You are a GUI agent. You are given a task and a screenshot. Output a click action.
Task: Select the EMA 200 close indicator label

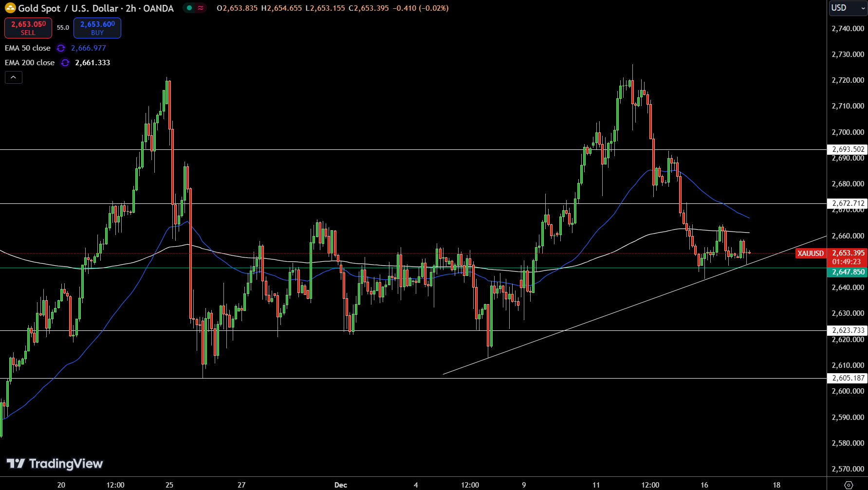30,63
